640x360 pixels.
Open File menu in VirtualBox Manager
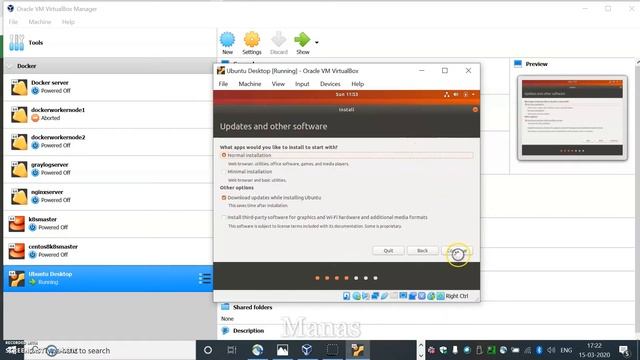[x=13, y=22]
